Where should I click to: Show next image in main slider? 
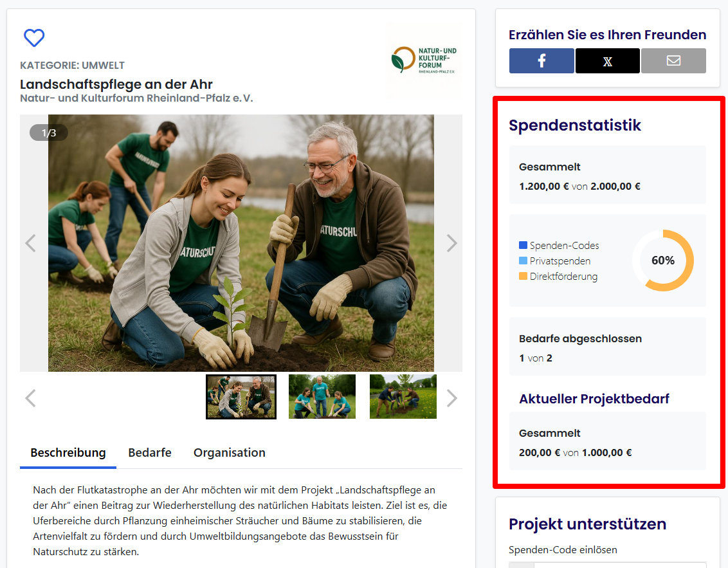[451, 243]
